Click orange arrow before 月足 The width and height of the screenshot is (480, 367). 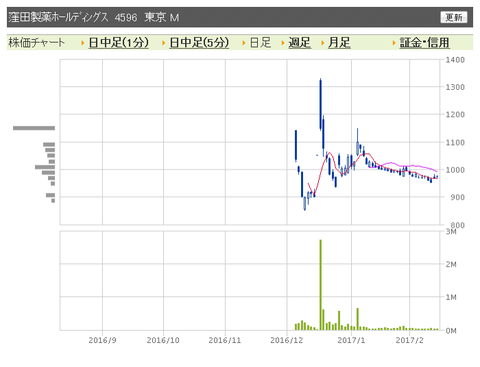pyautogui.click(x=323, y=43)
